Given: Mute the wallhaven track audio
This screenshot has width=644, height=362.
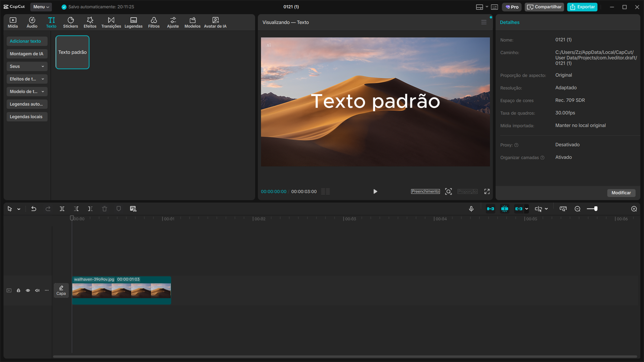Looking at the screenshot, I should [37, 290].
